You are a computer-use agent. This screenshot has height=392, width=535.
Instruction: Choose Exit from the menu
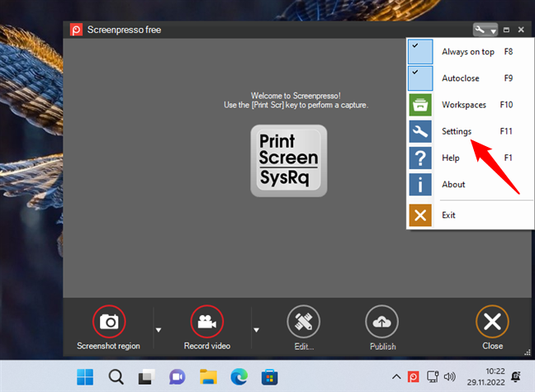[x=448, y=215]
